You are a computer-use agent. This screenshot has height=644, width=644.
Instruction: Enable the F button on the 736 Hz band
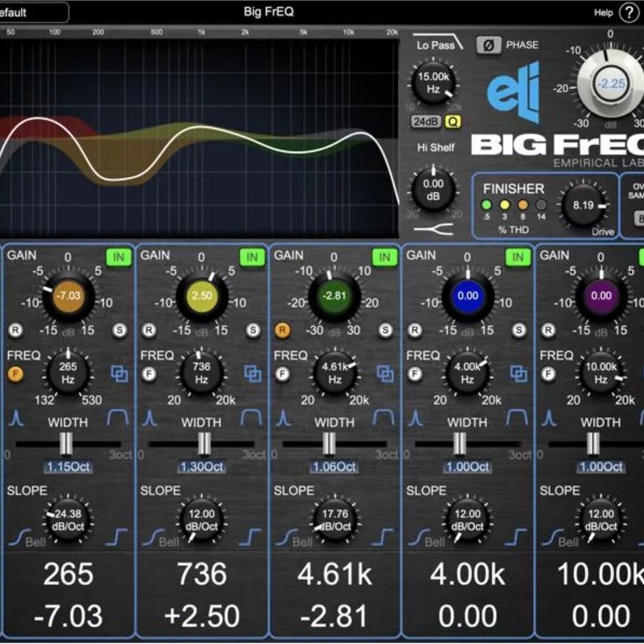click(149, 374)
